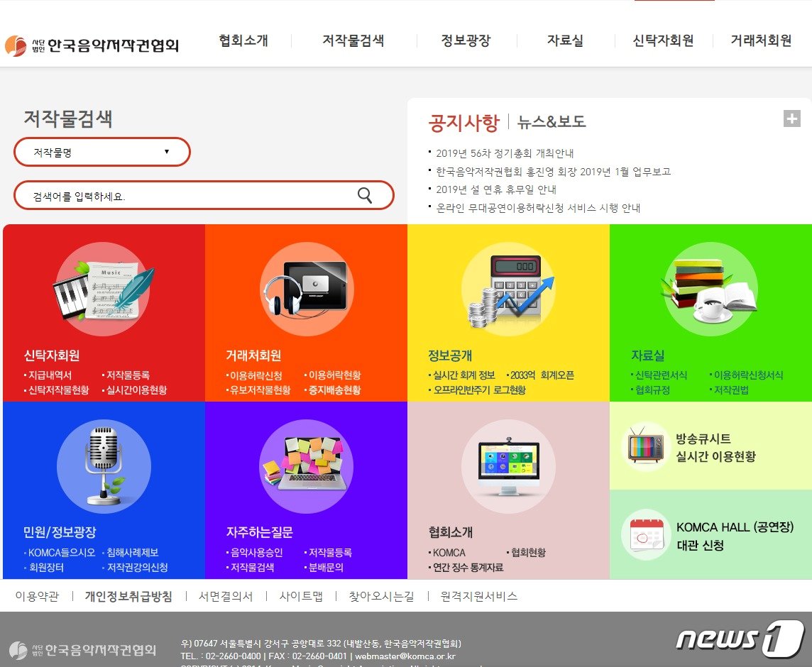This screenshot has width=812, height=667.
Task: Click the retro TV icon next to 방송큐시트
Action: pos(644,449)
